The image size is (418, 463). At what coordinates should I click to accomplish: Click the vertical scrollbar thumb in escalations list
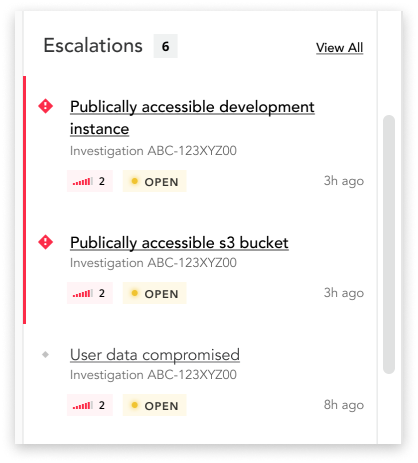coord(389,244)
